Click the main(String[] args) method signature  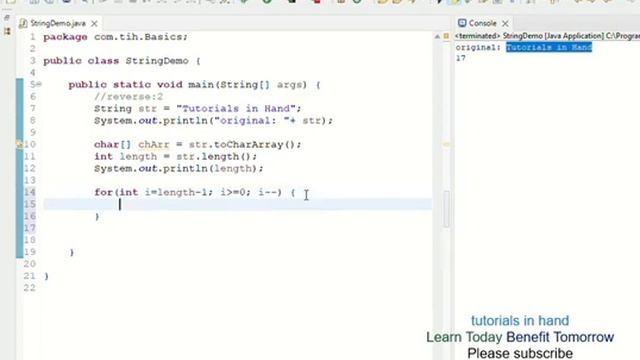pyautogui.click(x=247, y=84)
